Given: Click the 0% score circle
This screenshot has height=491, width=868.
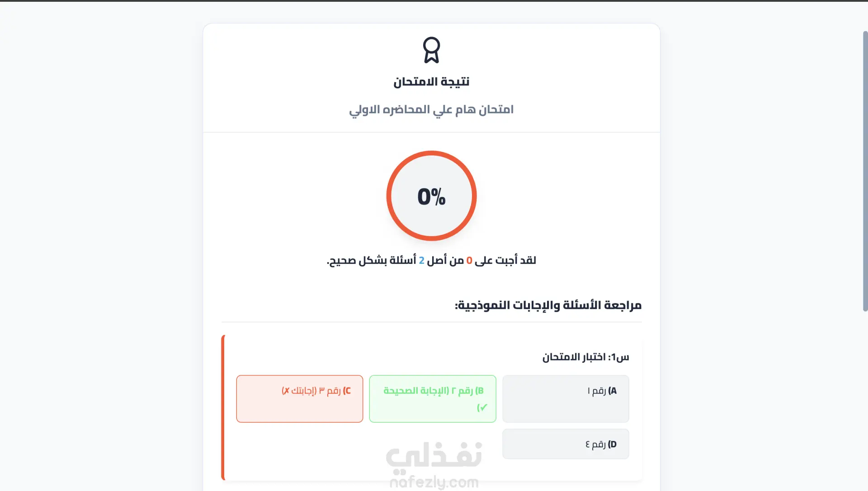Looking at the screenshot, I should coord(431,196).
